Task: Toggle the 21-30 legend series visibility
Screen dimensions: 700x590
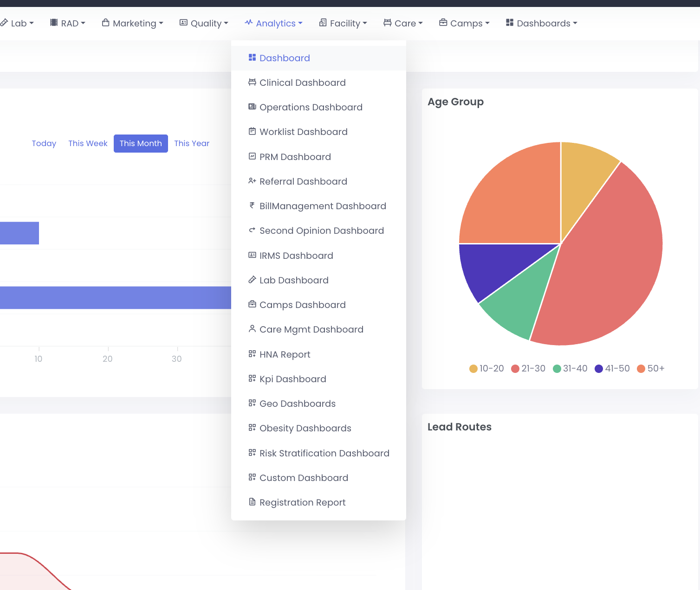Action: point(528,368)
